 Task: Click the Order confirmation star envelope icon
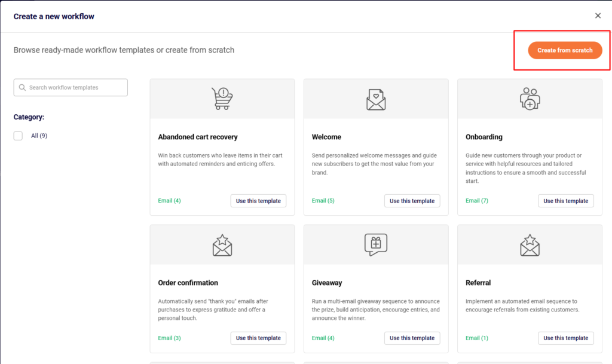[222, 245]
